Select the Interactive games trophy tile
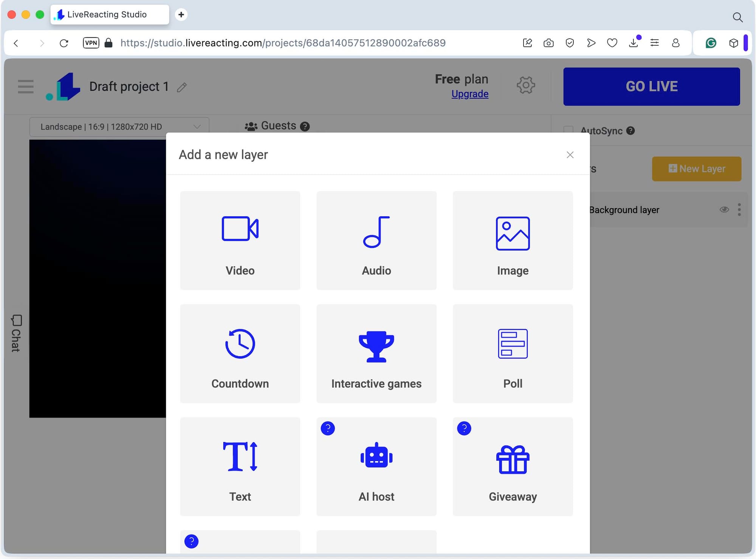 click(x=376, y=353)
